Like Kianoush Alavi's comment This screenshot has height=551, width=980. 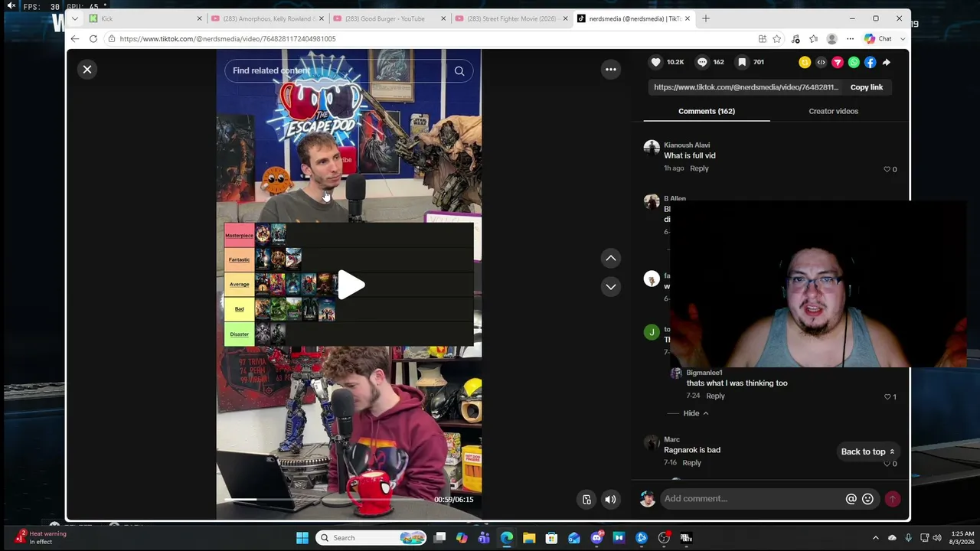click(887, 169)
